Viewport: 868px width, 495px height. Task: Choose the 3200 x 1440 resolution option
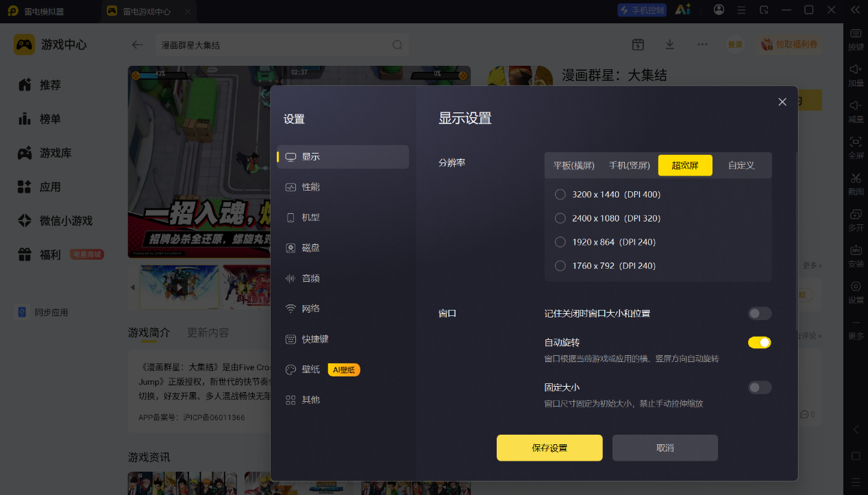pos(608,195)
